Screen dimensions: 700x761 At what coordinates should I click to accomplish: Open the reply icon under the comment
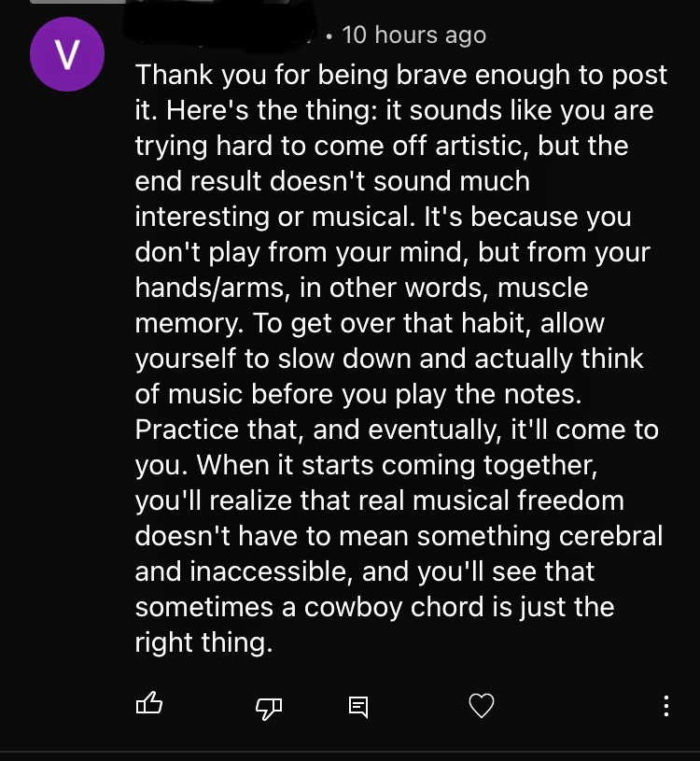pos(358,707)
